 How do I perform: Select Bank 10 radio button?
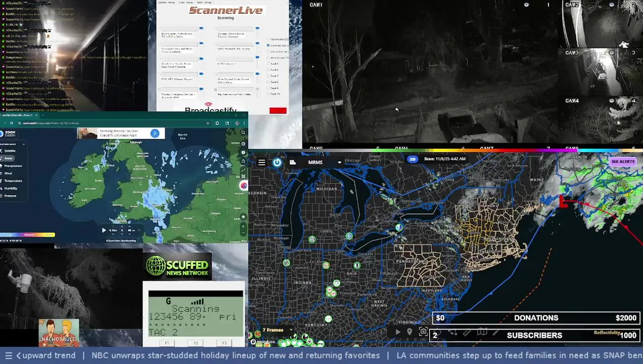click(x=268, y=94)
